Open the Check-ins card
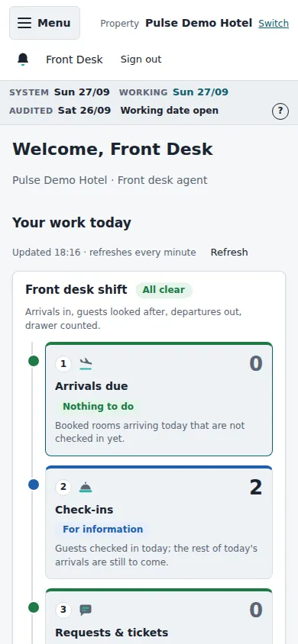 click(159, 523)
